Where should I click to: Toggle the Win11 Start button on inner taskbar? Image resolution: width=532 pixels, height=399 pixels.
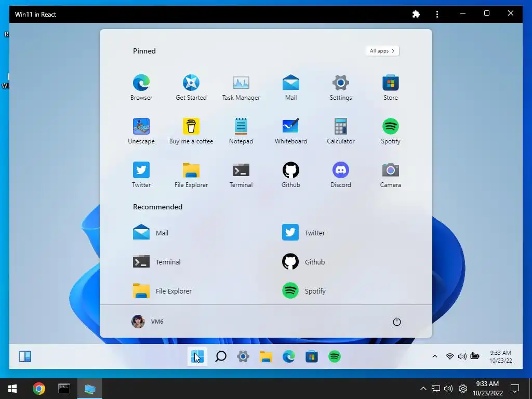pyautogui.click(x=197, y=356)
